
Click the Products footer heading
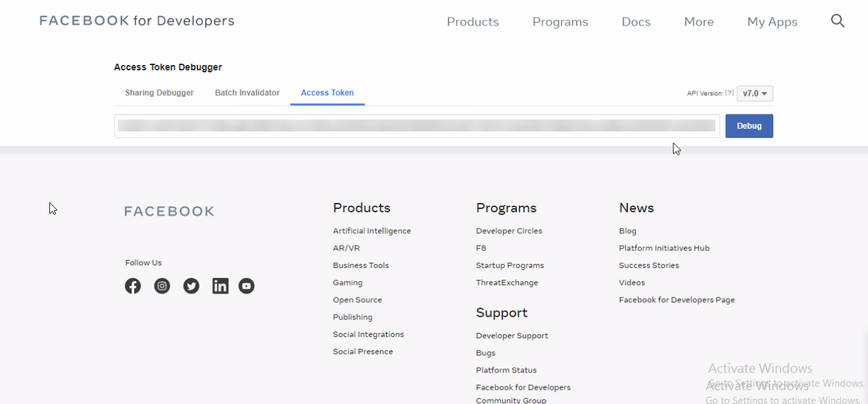362,208
